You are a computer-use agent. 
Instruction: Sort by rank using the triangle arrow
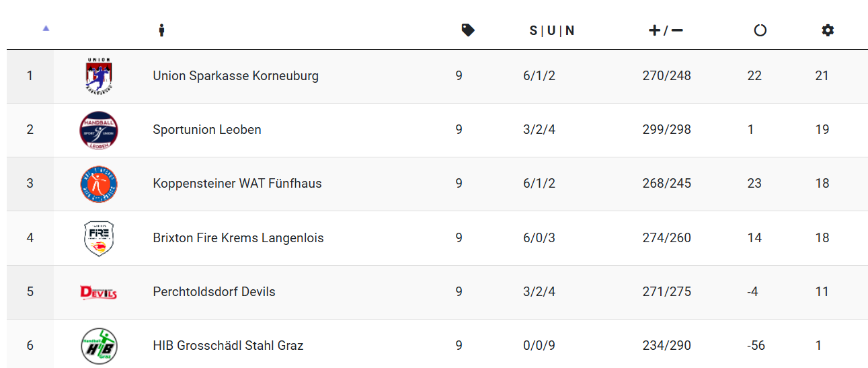tap(46, 28)
